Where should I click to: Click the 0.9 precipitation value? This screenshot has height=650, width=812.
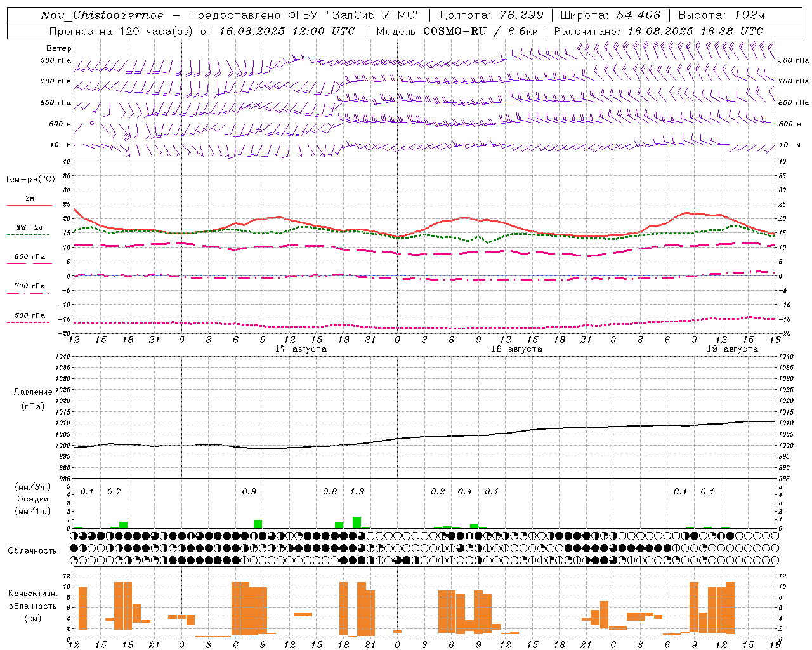tap(249, 491)
